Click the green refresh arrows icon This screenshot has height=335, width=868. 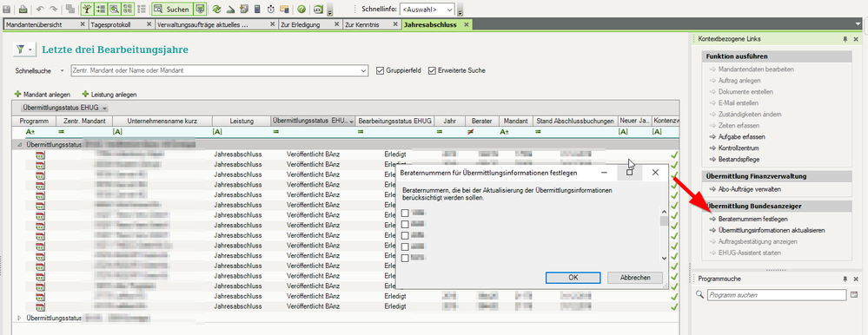[216, 10]
